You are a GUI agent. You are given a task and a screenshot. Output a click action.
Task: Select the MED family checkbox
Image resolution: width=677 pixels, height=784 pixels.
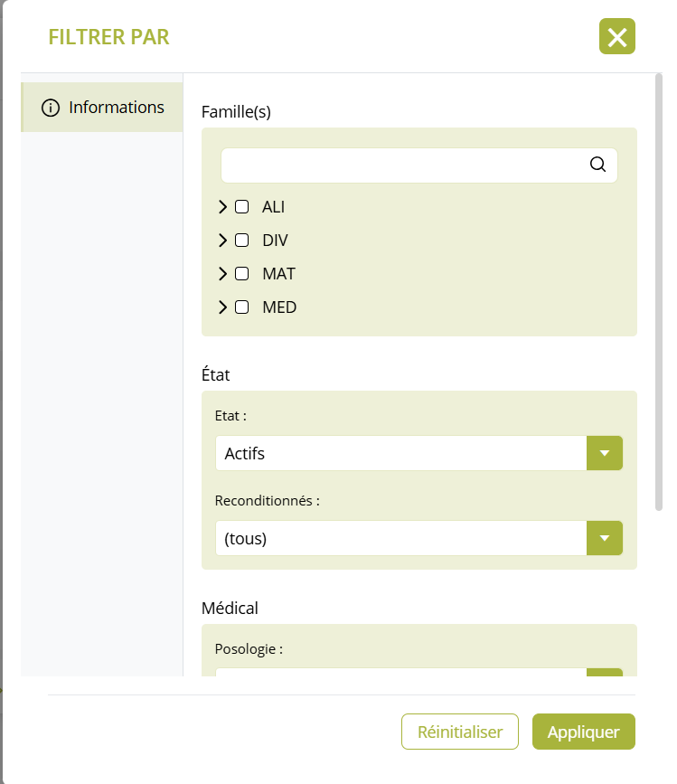242,307
